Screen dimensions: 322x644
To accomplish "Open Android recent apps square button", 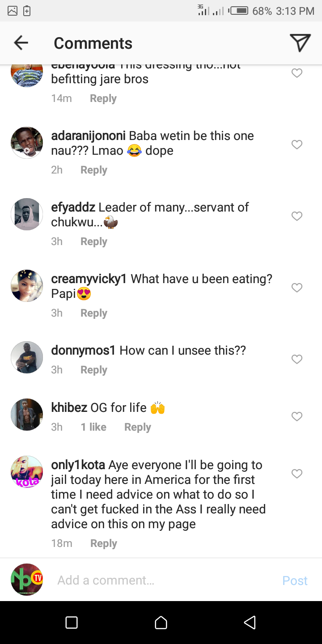I will coord(72,622).
